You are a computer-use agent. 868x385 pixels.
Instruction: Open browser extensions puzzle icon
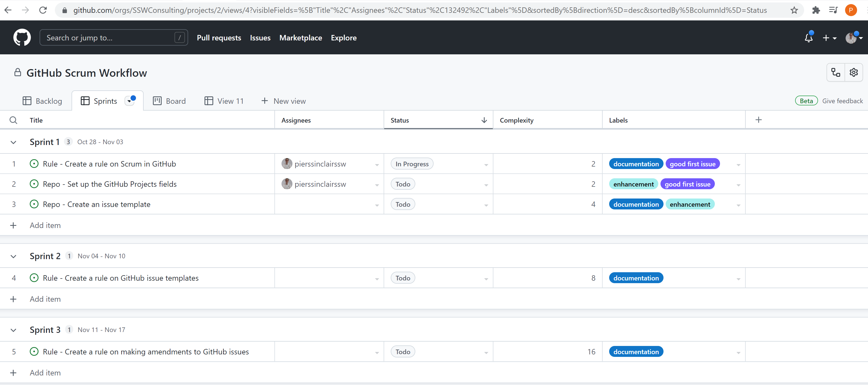click(x=816, y=10)
